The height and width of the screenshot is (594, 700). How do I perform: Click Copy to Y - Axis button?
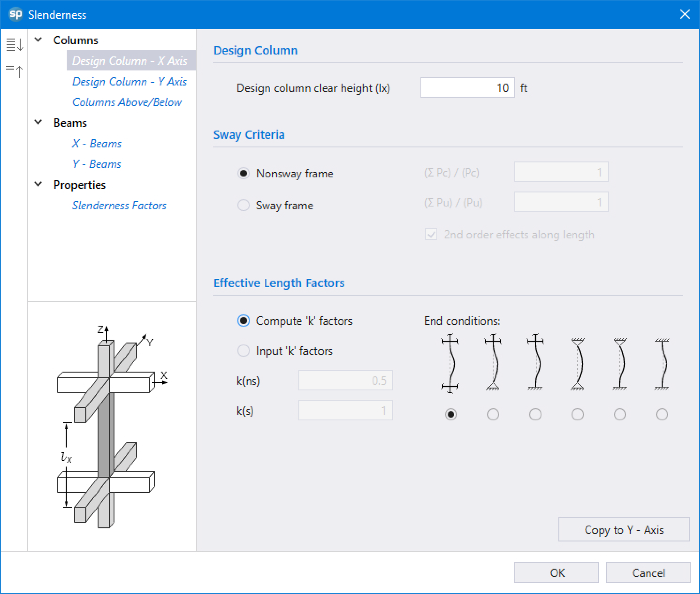pos(623,530)
